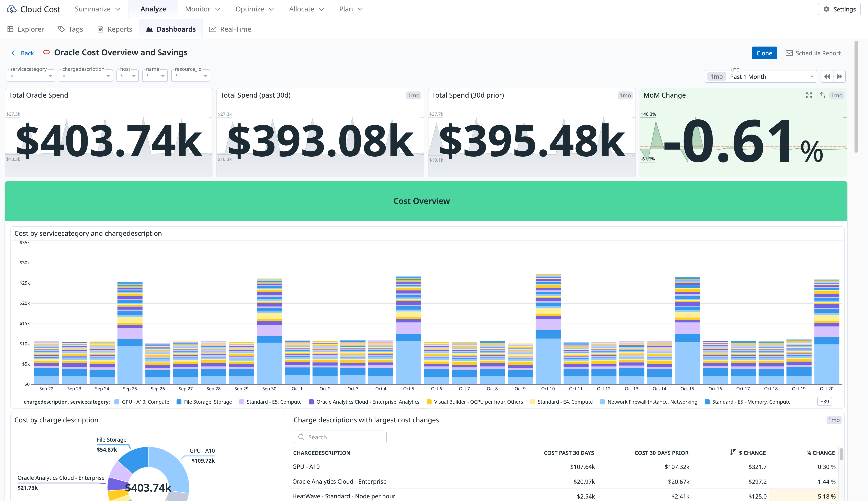Sort by CHARGEDESCRIPTION column header
Screen dimensions: 868x501
322,453
